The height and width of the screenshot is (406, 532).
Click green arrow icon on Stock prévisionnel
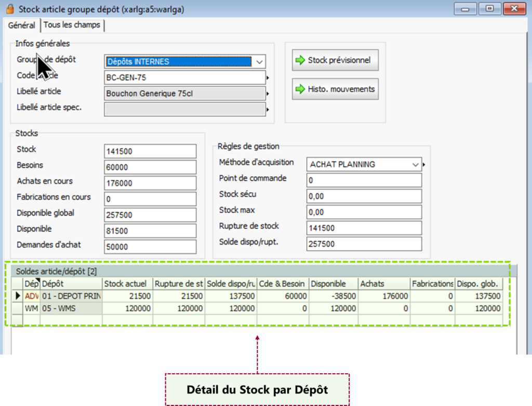[x=300, y=60]
